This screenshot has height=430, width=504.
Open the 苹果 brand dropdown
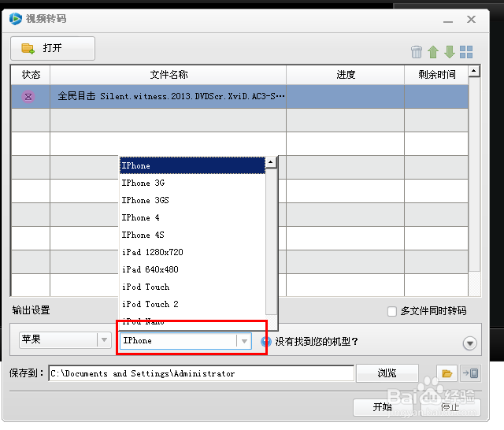coord(65,340)
